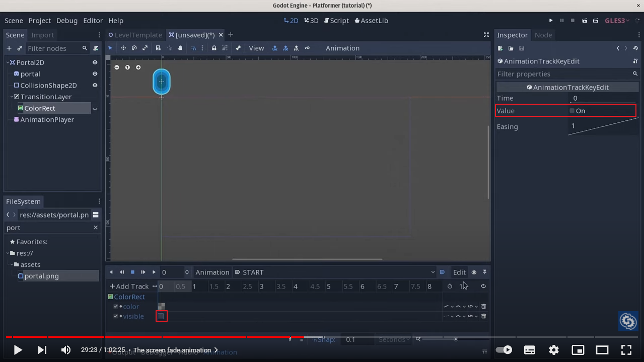Toggle YouTube subtitles button
The height and width of the screenshot is (362, 644).
pyautogui.click(x=530, y=350)
